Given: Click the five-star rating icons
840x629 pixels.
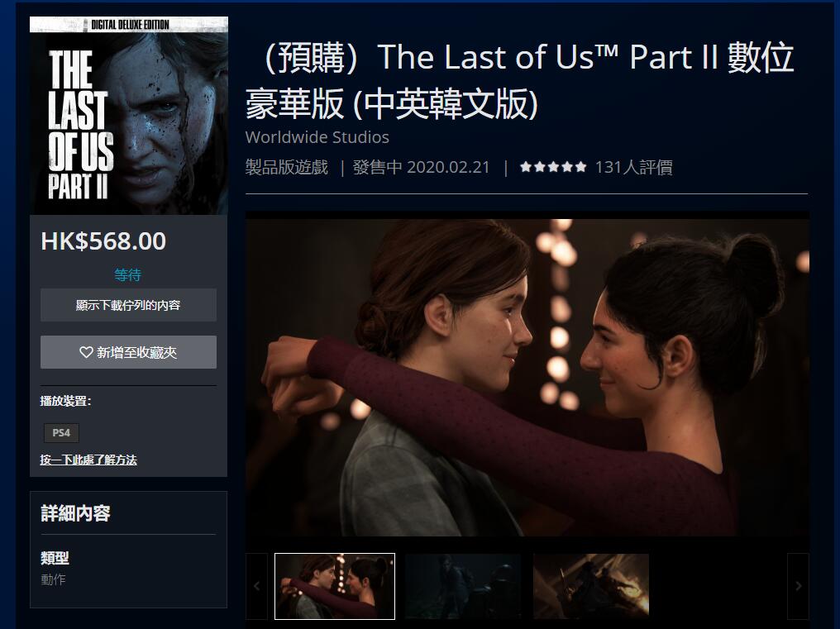Looking at the screenshot, I should pos(553,167).
